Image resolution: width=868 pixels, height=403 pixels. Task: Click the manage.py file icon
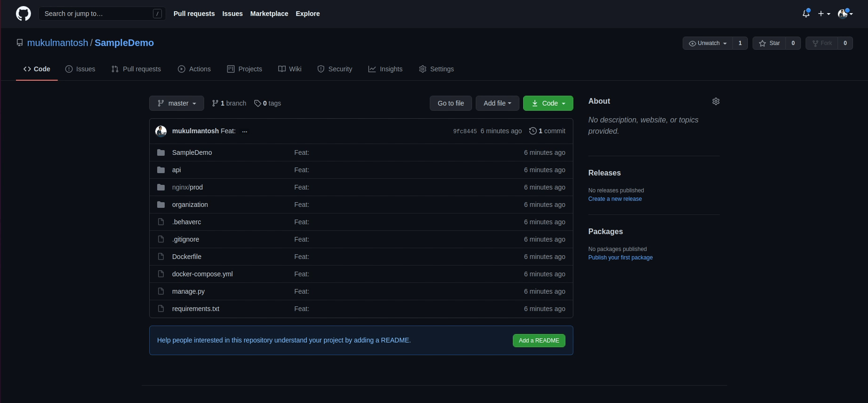click(161, 291)
